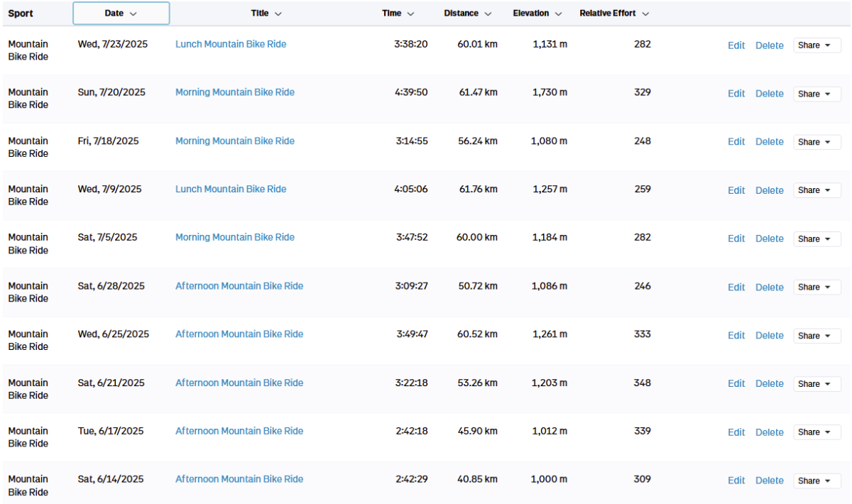Open Share menu for 6/17/2025 ride
852x504 pixels.
click(x=817, y=432)
